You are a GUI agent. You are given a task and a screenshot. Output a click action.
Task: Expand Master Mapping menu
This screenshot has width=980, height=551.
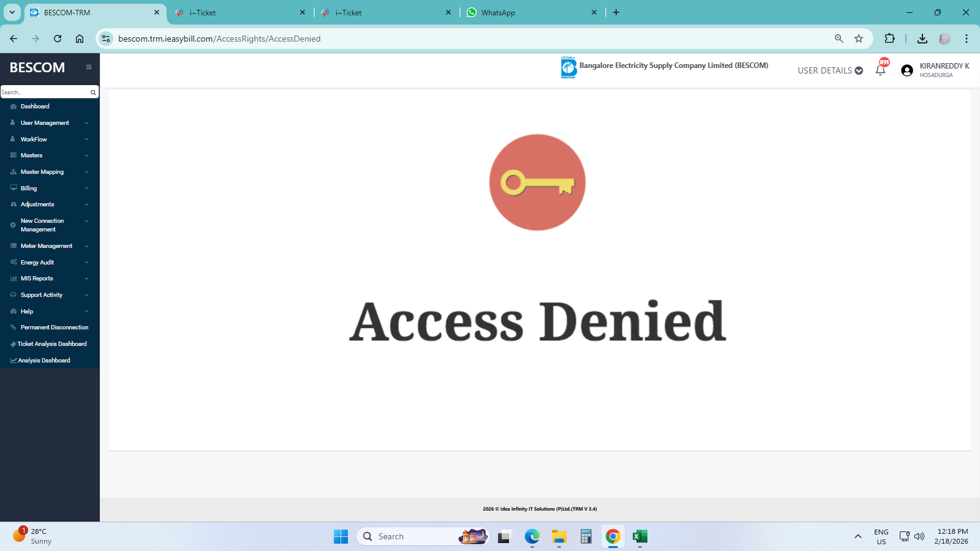click(50, 172)
